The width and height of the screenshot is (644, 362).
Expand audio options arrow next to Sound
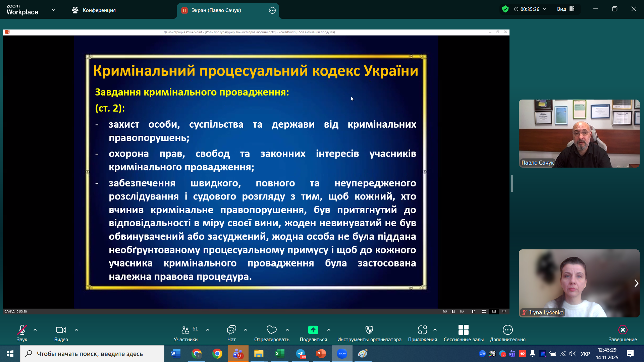click(x=35, y=330)
